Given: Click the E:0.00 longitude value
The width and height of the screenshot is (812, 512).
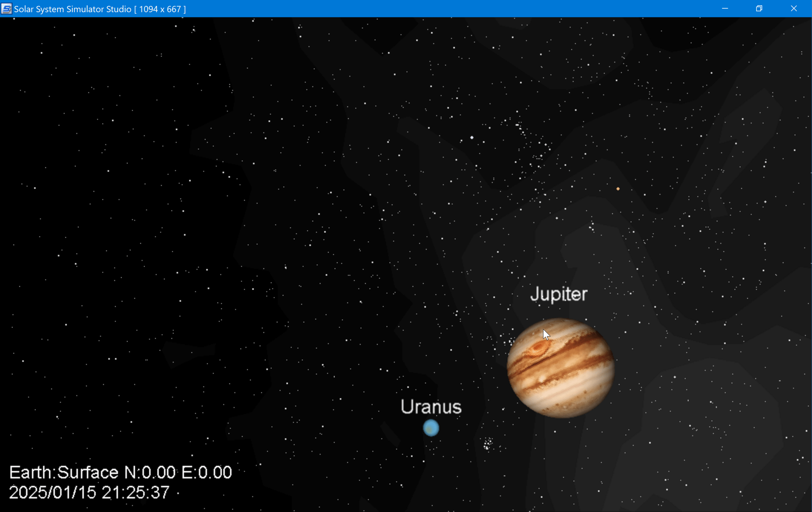Looking at the screenshot, I should [207, 473].
